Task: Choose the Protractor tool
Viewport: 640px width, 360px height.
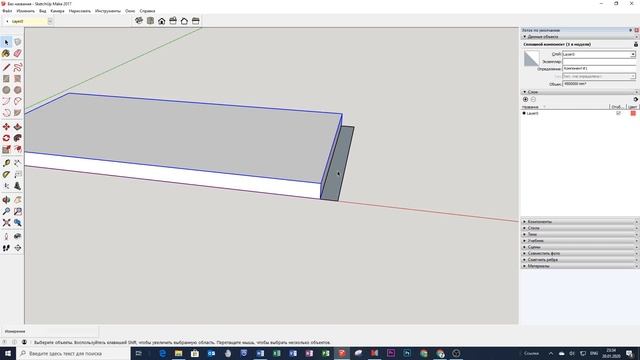Action: coord(6,175)
